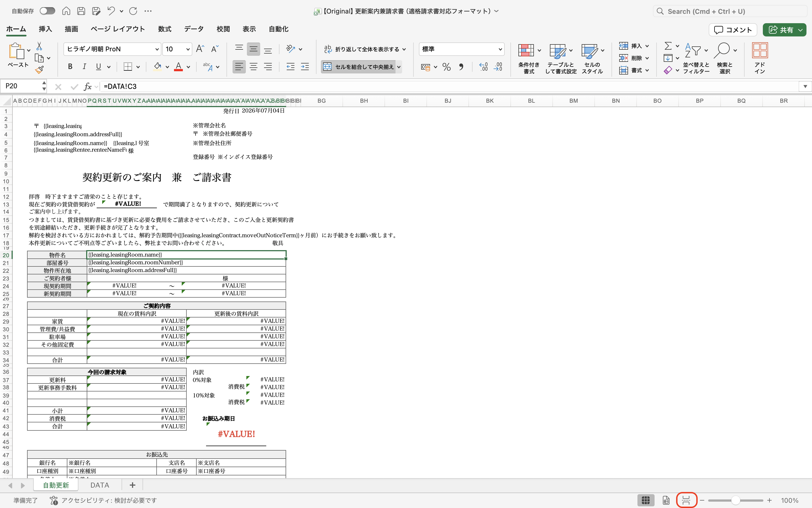Open the font name dropdown

[157, 49]
